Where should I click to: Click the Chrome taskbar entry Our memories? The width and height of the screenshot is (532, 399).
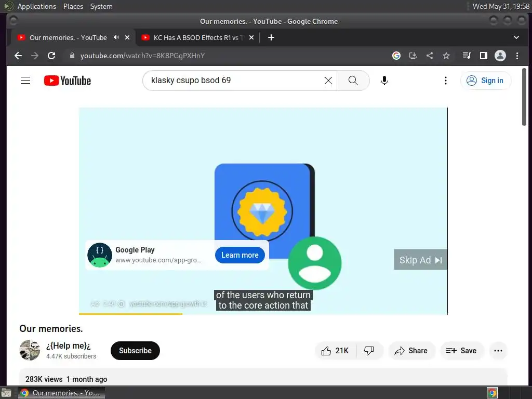[61, 393]
